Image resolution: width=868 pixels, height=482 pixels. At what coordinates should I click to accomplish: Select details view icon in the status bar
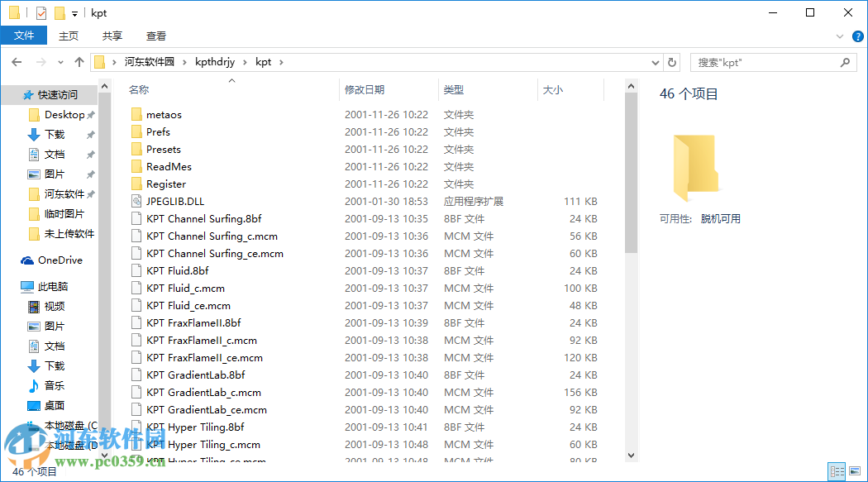(837, 470)
